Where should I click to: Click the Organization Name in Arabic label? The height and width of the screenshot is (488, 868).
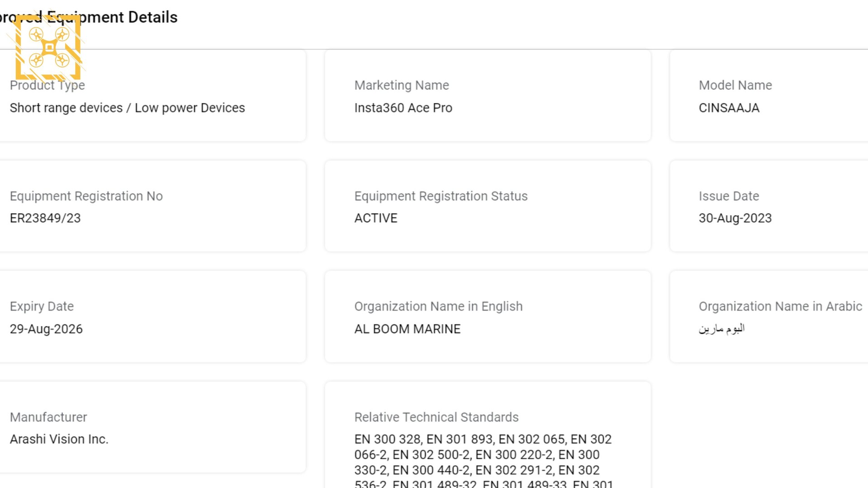pyautogui.click(x=780, y=306)
